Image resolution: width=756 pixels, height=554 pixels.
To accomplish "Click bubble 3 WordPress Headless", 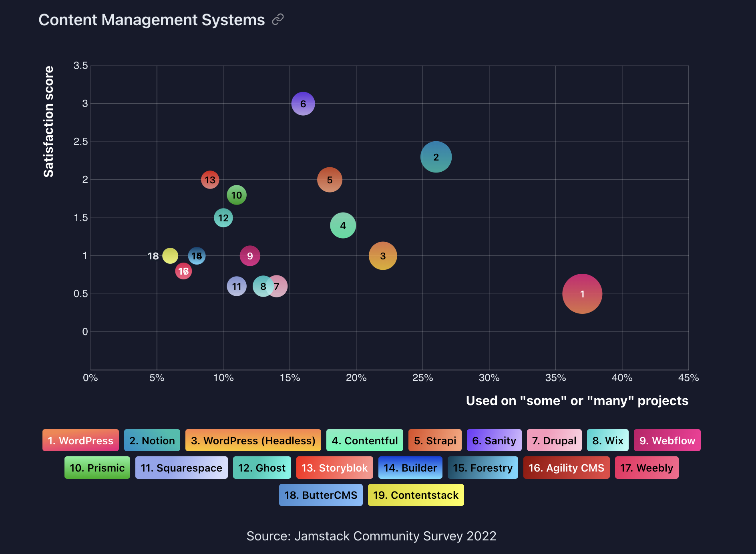I will click(383, 256).
